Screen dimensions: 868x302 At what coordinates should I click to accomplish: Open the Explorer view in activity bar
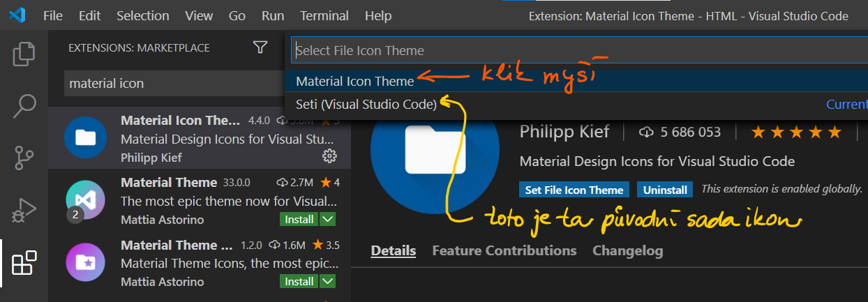tap(24, 54)
